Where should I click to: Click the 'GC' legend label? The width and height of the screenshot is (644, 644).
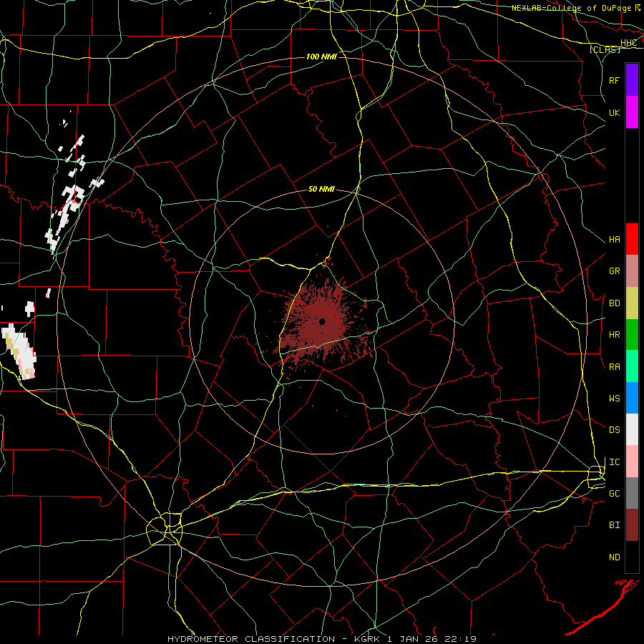(x=614, y=493)
